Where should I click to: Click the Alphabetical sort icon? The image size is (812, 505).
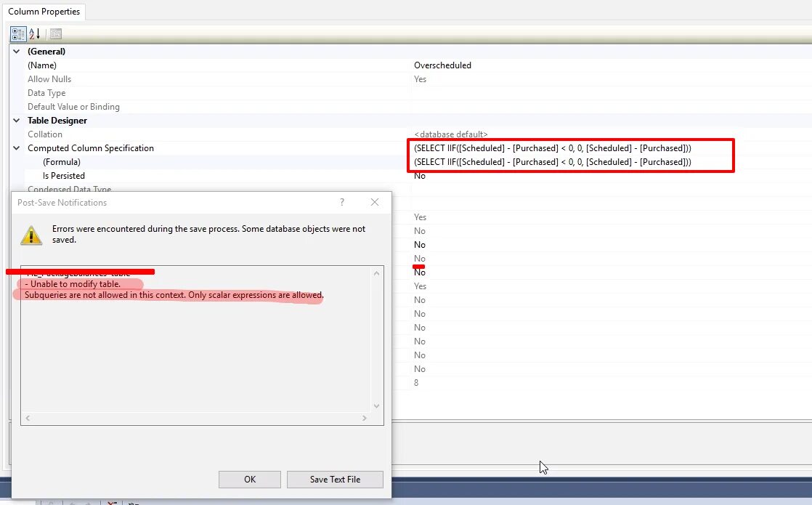pos(35,34)
